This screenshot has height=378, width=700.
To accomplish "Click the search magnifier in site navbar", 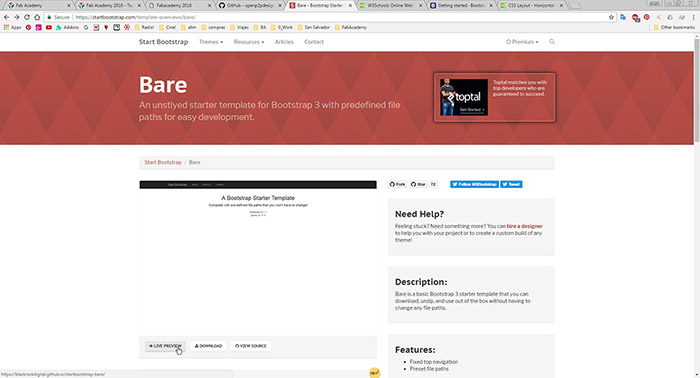I will point(552,42).
